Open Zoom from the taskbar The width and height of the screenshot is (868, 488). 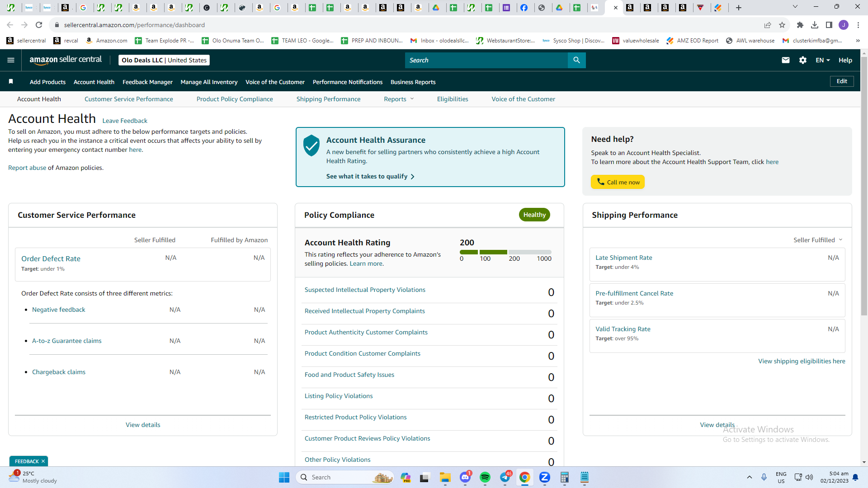pos(545,477)
